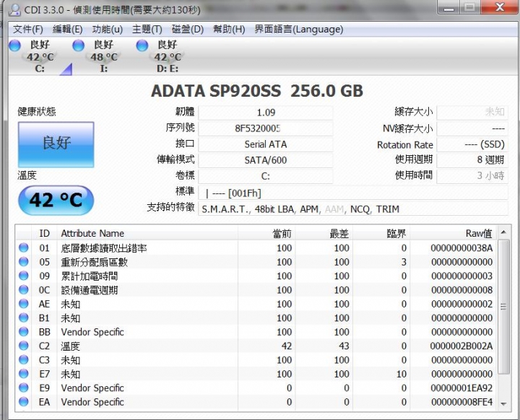Screen dimensions: 520x420
Task: Click the supported features field with TRIM
Action: [x=353, y=209]
